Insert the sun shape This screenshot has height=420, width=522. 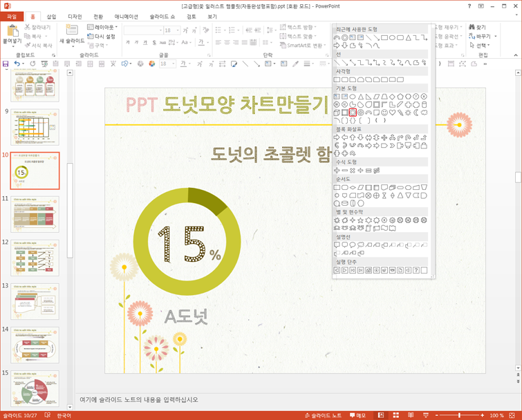(x=408, y=113)
